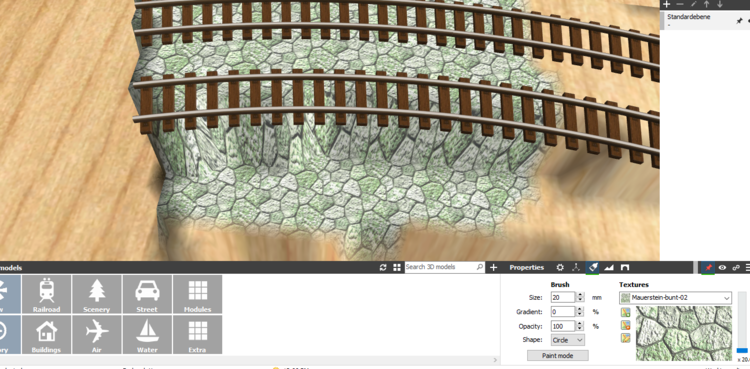Open the brush Shape dropdown
This screenshot has width=750, height=369.
pos(567,340)
